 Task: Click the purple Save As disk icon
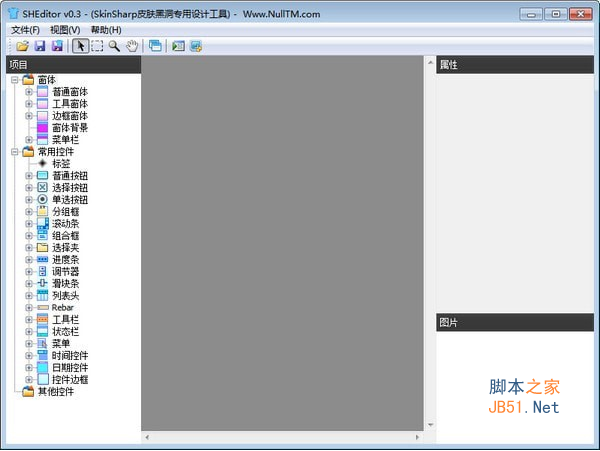[x=57, y=46]
